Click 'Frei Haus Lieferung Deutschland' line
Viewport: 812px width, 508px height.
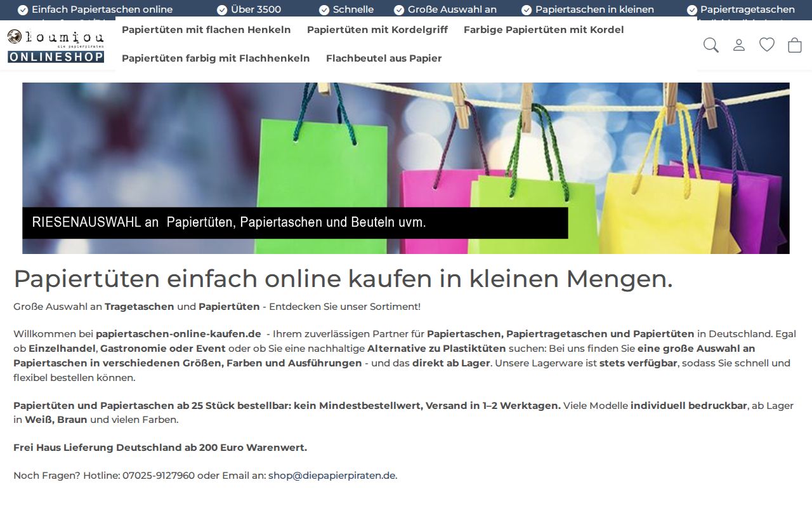coord(160,448)
